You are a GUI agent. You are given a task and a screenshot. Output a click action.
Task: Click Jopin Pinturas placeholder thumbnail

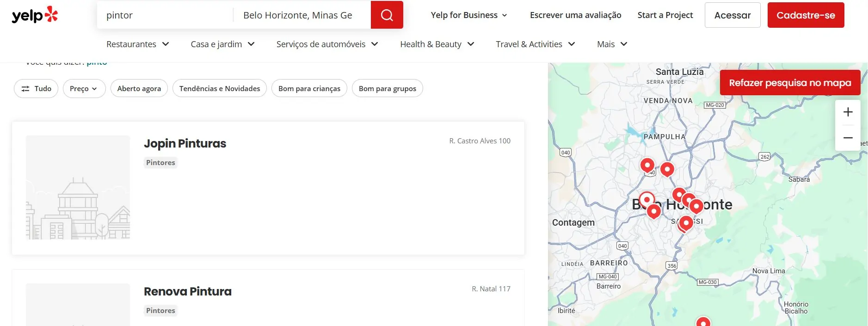(78, 187)
